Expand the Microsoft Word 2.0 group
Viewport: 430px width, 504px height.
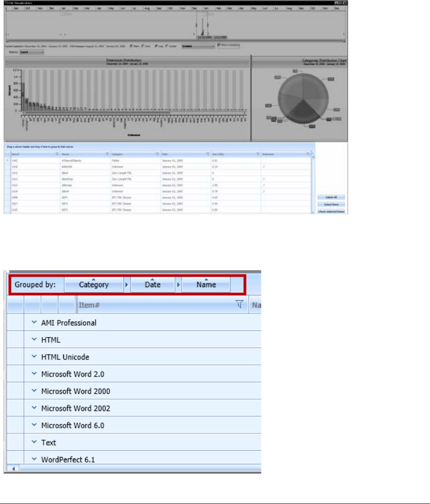tap(34, 374)
